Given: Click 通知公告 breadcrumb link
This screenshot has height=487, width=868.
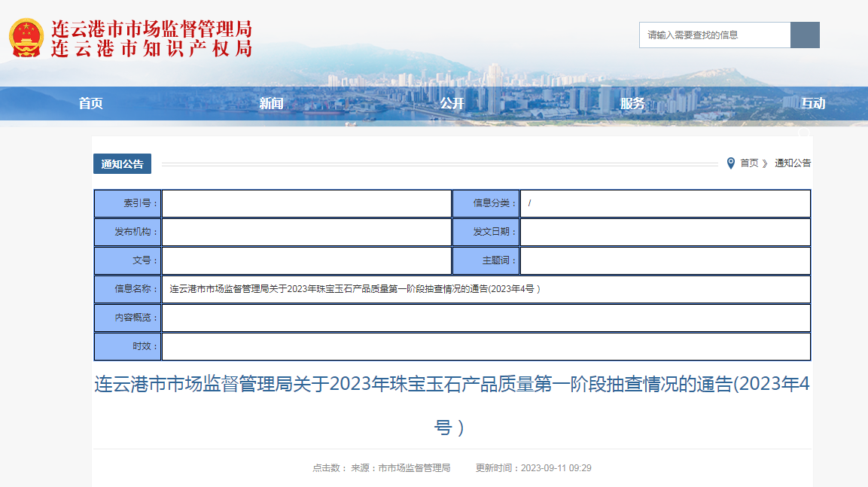Looking at the screenshot, I should (x=793, y=163).
